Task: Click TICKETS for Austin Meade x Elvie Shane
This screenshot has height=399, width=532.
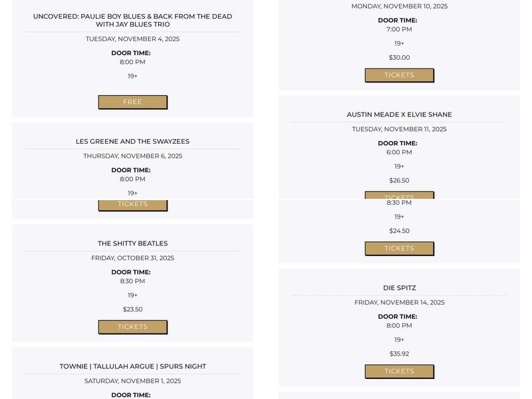Action: [x=399, y=196]
